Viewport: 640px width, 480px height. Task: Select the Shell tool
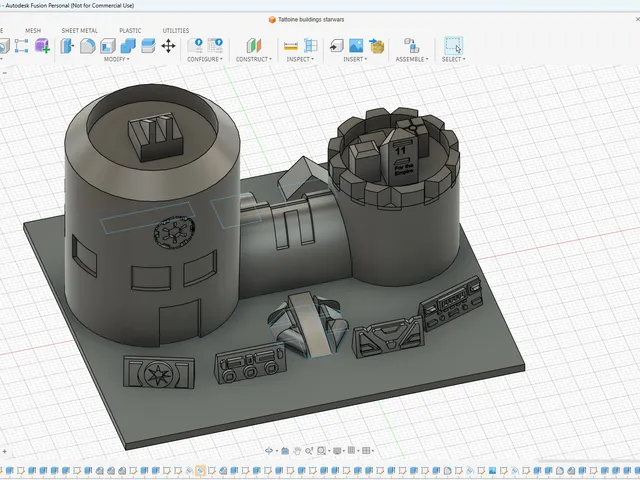point(108,46)
